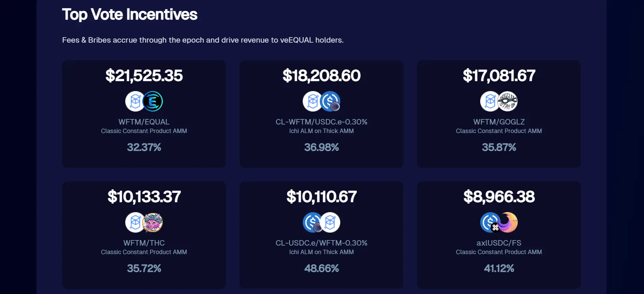
Task: Select the WFTM/GOGLZ pool label
Action: [x=499, y=122]
